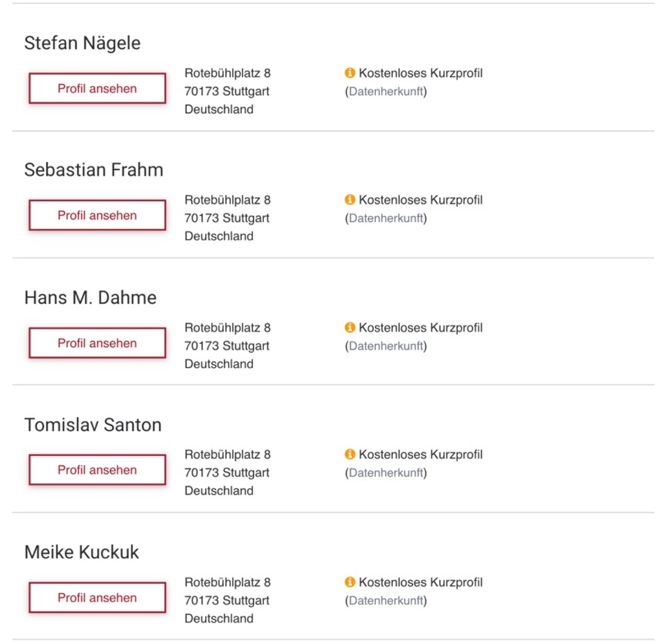
Task: Click the Tomislav Santon name heading
Action: click(93, 425)
